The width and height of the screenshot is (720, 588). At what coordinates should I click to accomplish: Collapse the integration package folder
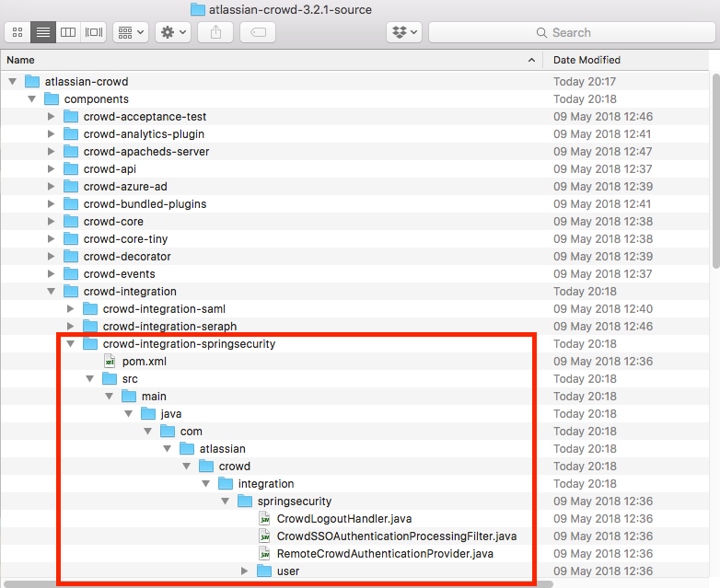tap(206, 484)
